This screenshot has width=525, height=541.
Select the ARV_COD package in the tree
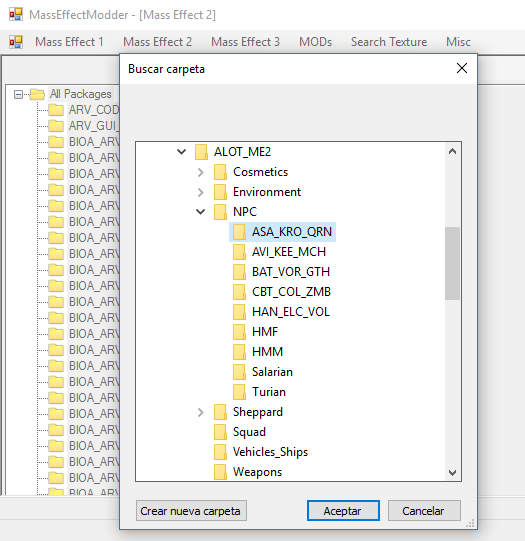(x=93, y=110)
